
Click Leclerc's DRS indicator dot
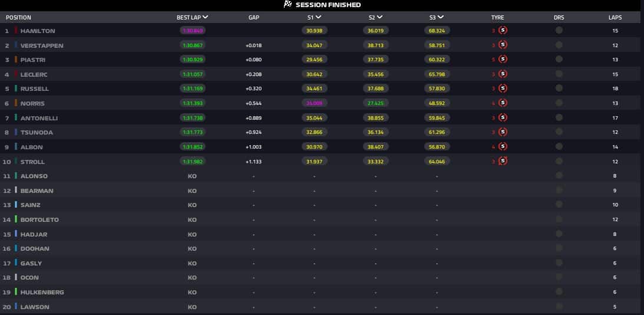tap(559, 74)
